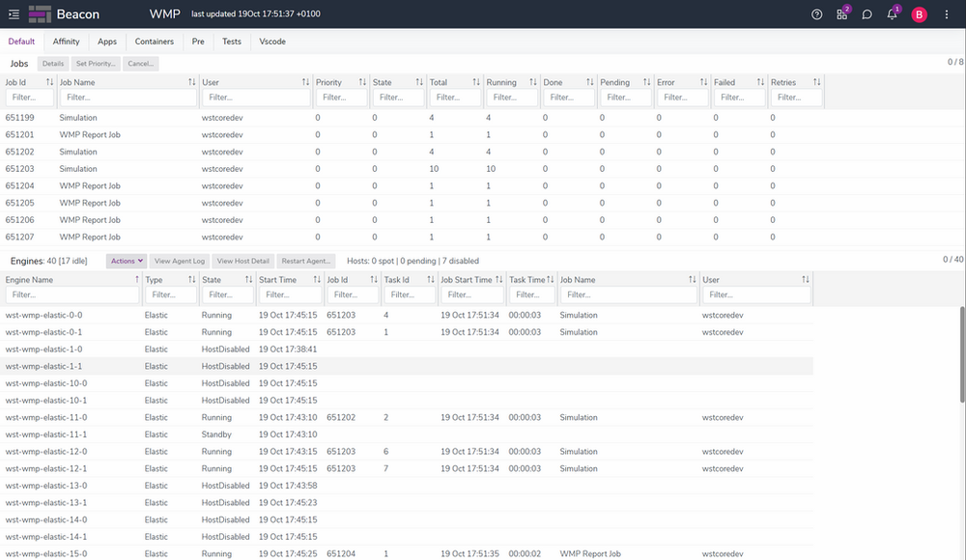Focus the Job Name filter field

128,98
